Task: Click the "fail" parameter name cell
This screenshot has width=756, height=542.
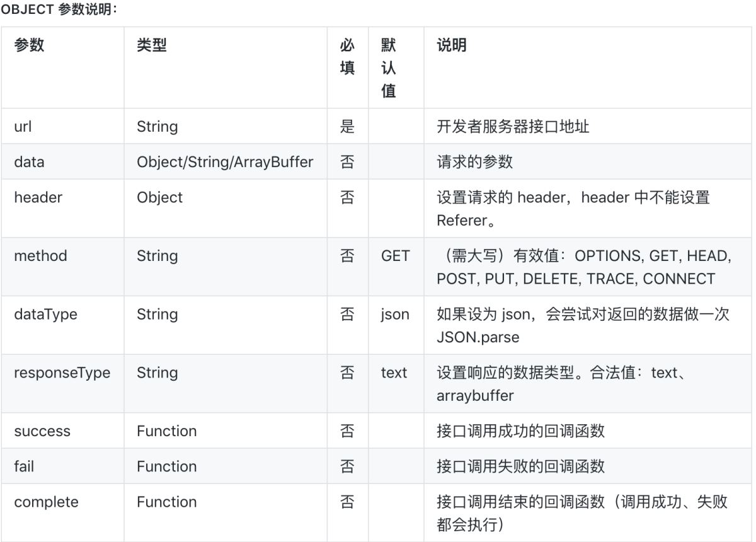Action: pos(24,466)
